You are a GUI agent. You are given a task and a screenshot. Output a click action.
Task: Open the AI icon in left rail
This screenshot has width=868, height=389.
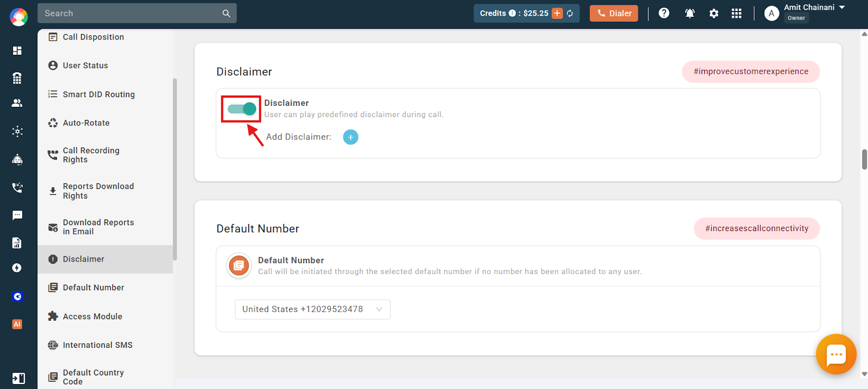[x=17, y=324]
